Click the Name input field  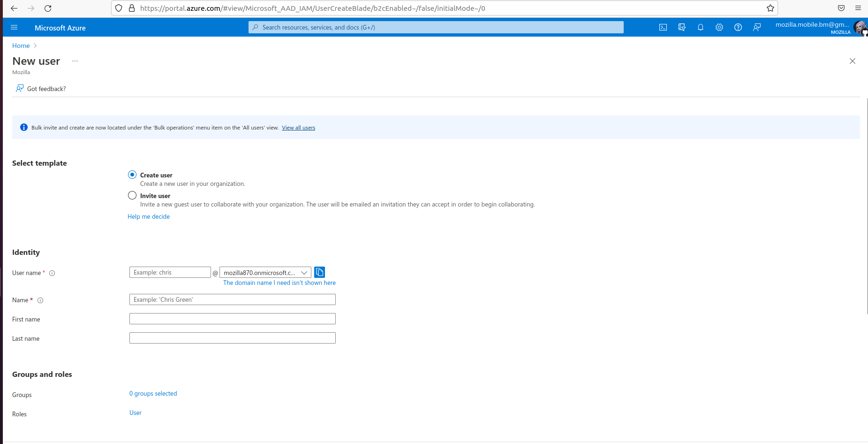[x=232, y=299]
